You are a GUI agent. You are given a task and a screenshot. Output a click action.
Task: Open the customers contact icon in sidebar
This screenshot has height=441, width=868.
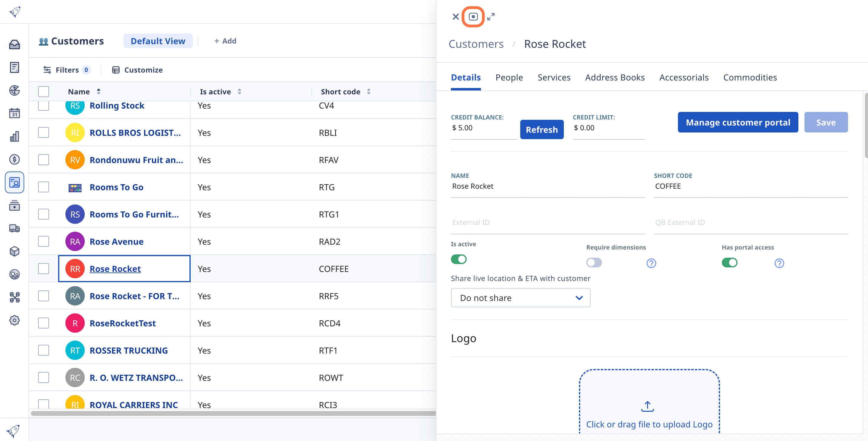pyautogui.click(x=15, y=182)
